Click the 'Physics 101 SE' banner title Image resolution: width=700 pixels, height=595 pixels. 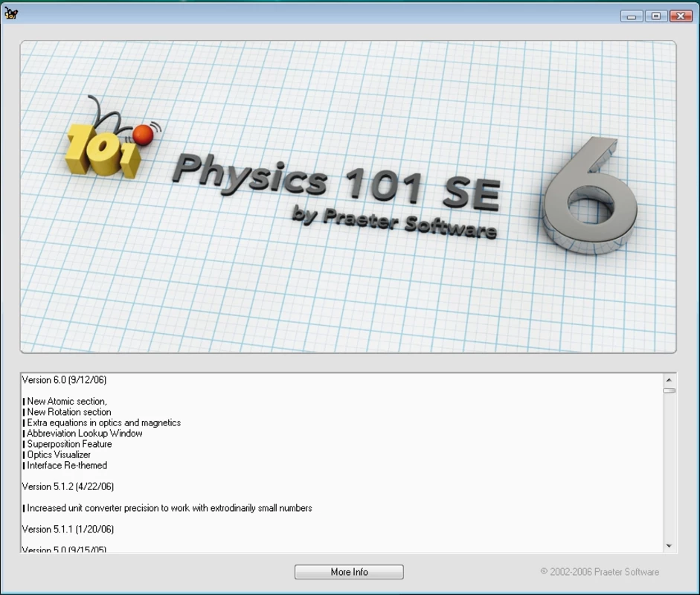tap(336, 181)
